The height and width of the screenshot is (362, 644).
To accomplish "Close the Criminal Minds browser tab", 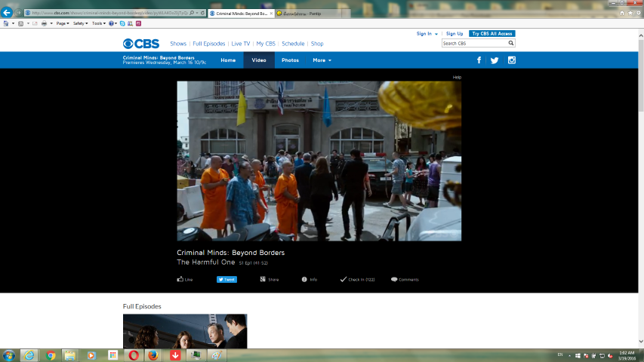I will click(271, 14).
